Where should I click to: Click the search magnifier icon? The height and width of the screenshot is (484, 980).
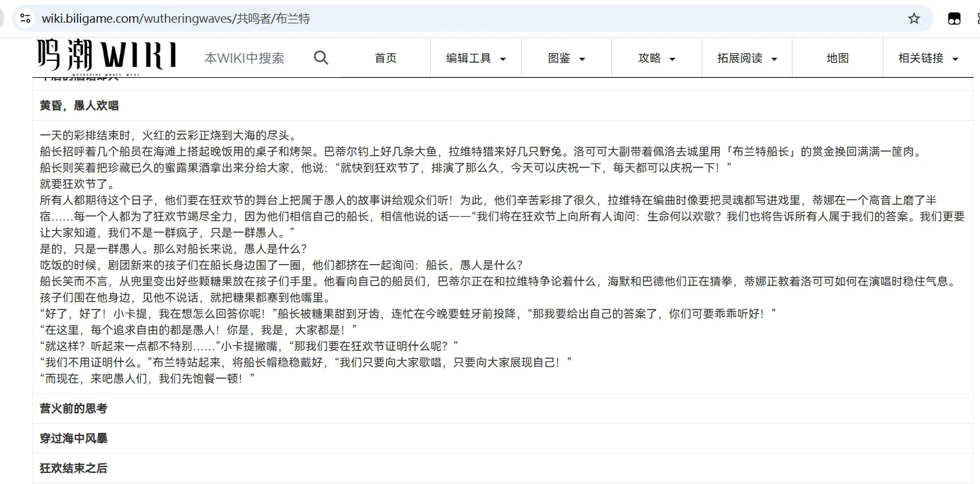pyautogui.click(x=321, y=58)
